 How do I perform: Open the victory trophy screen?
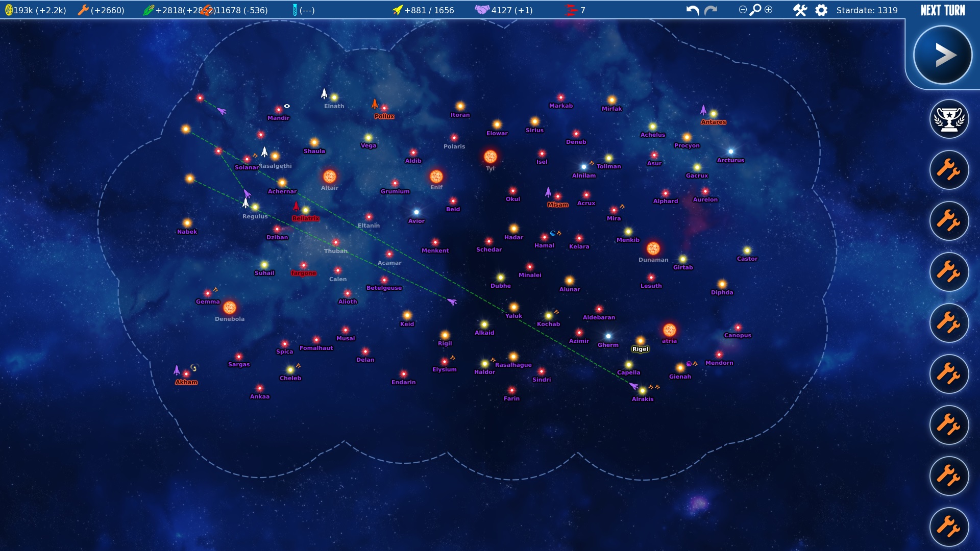coord(949,119)
